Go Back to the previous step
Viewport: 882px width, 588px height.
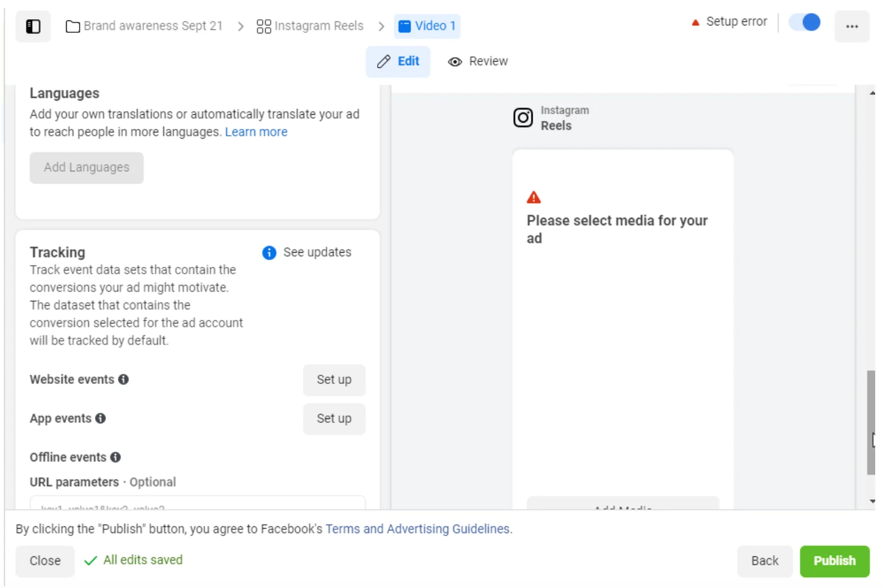click(x=765, y=561)
